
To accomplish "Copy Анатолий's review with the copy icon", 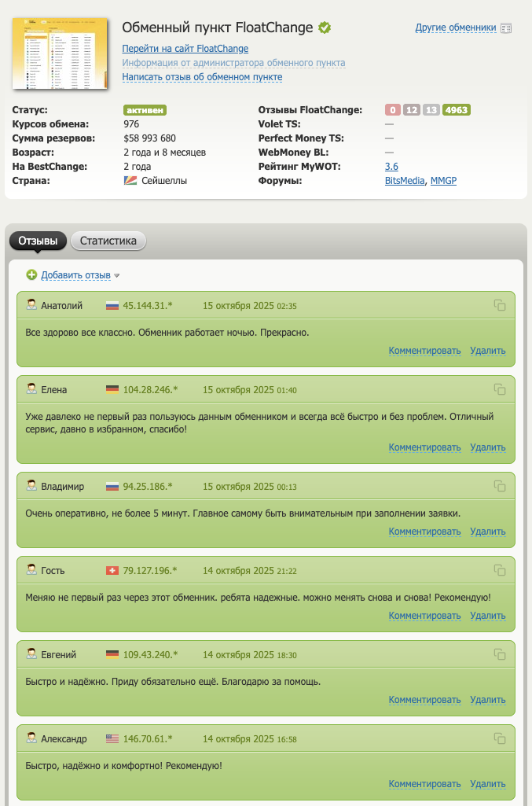I will (x=500, y=305).
